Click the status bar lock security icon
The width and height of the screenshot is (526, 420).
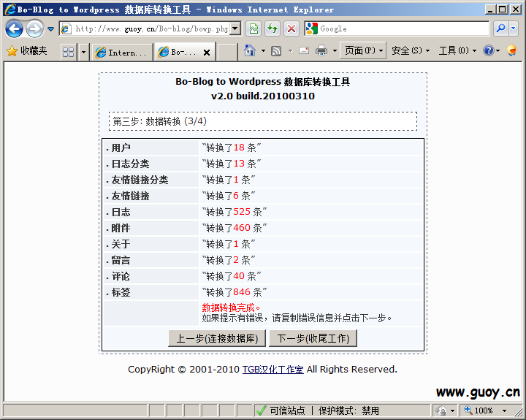[x=441, y=411]
